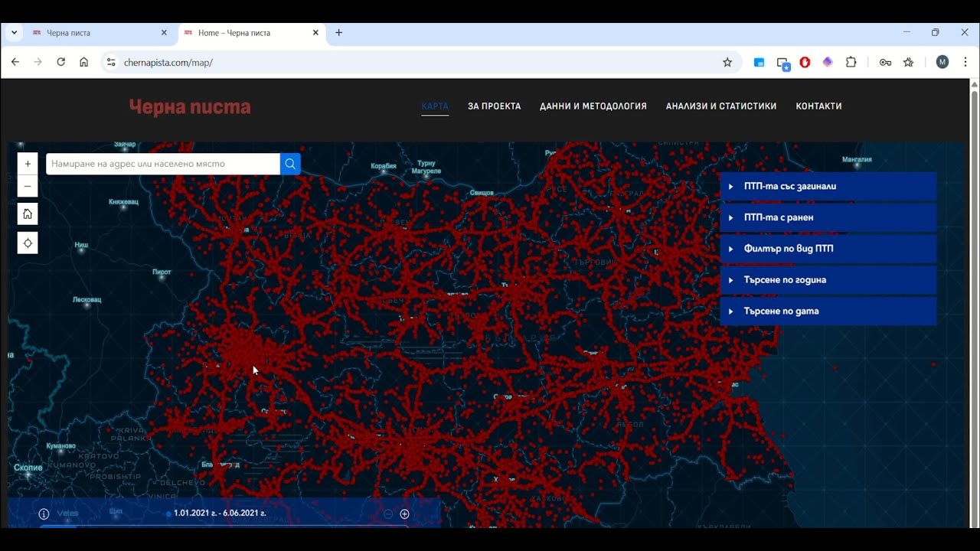Zoom in the map with plus button

[28, 164]
